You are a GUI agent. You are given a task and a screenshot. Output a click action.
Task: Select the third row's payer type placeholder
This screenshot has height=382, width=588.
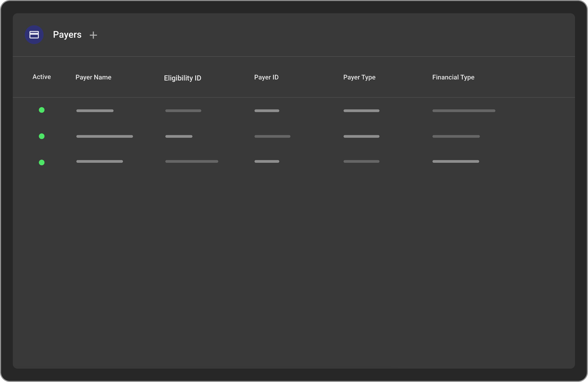pyautogui.click(x=361, y=161)
